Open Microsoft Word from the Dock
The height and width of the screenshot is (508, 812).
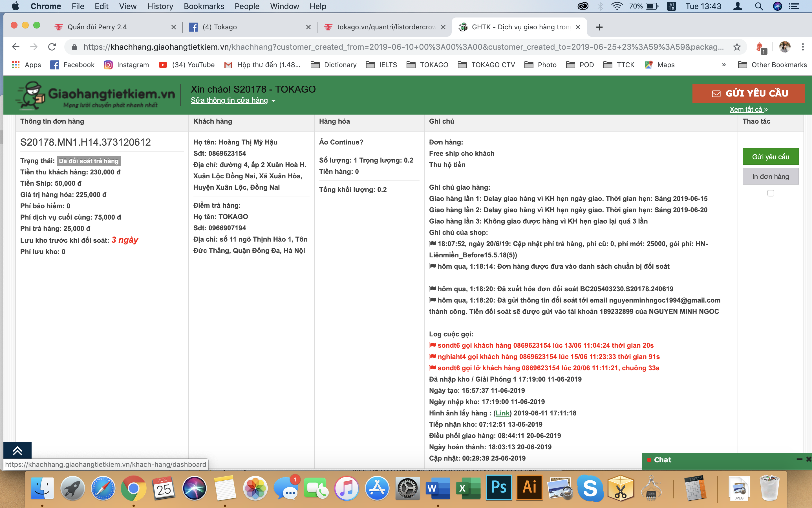(x=438, y=488)
